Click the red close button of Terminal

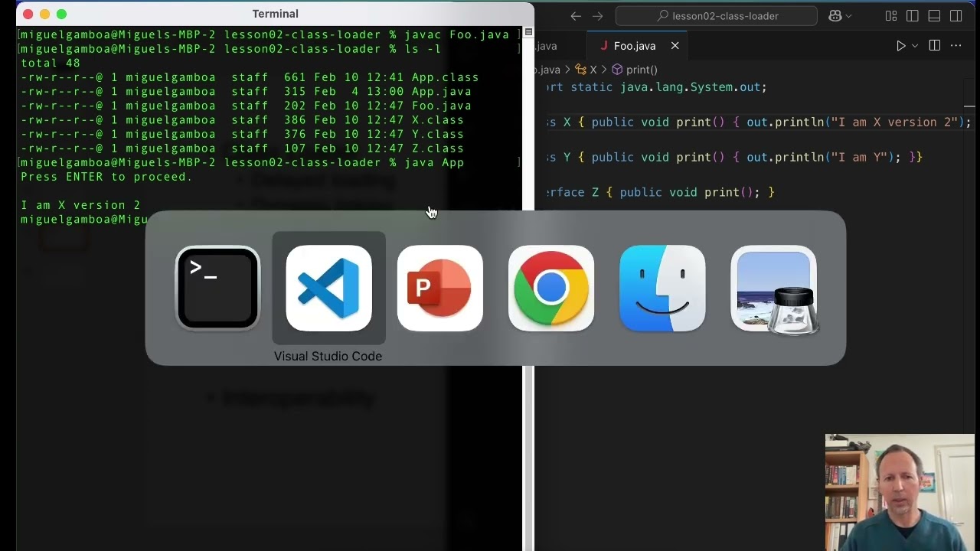click(28, 14)
